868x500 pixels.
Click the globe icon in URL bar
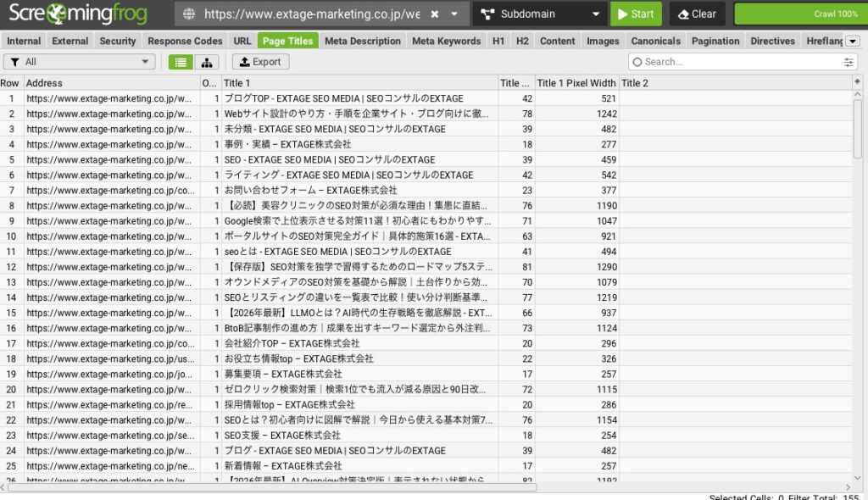(x=188, y=14)
